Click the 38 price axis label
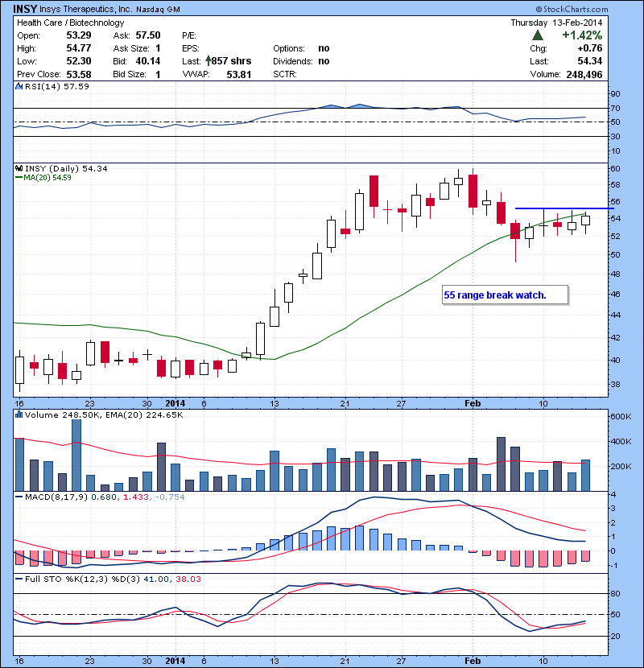This screenshot has height=668, width=644. click(x=616, y=384)
